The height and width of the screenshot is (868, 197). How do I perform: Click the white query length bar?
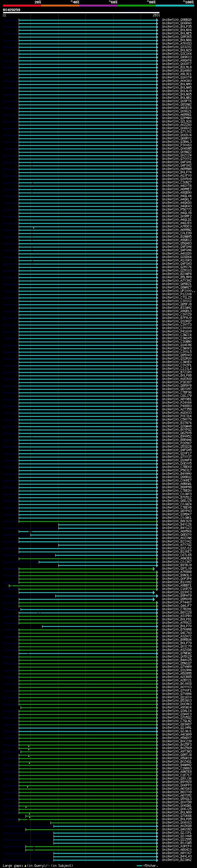coord(81,12)
